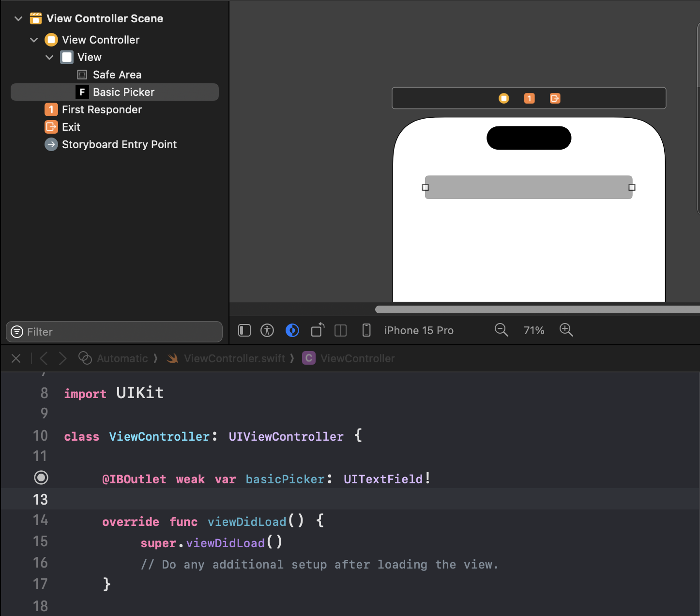The height and width of the screenshot is (616, 700).
Task: Click the F text field icon beside Basic Picker
Action: 82,92
